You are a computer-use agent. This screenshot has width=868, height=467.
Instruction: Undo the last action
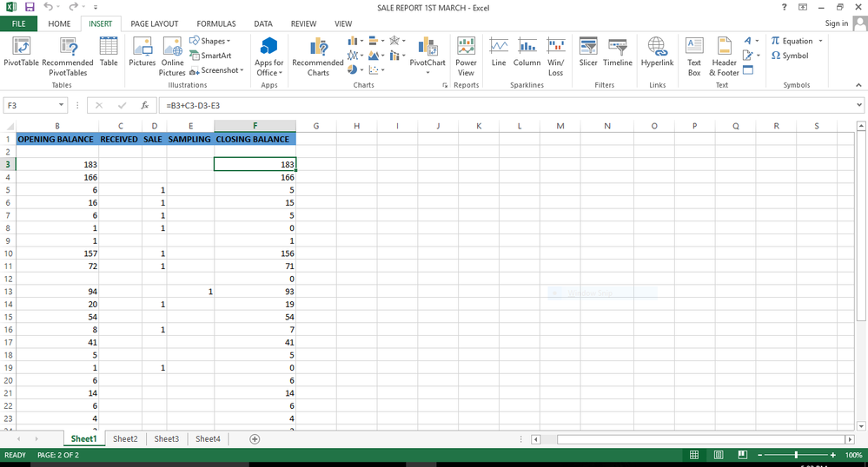click(48, 7)
